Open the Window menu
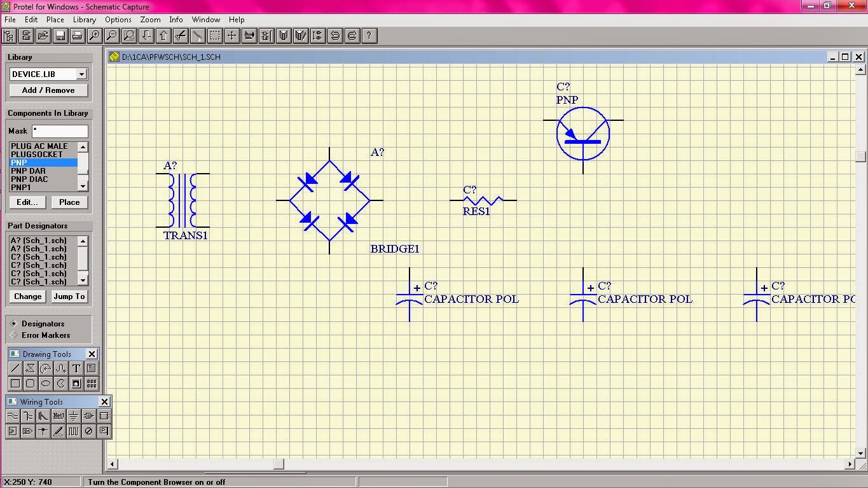Screen dimensions: 868x488 tap(206, 20)
